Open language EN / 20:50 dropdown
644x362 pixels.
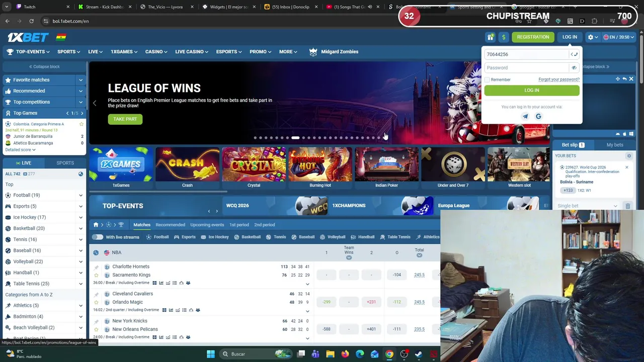tap(618, 37)
